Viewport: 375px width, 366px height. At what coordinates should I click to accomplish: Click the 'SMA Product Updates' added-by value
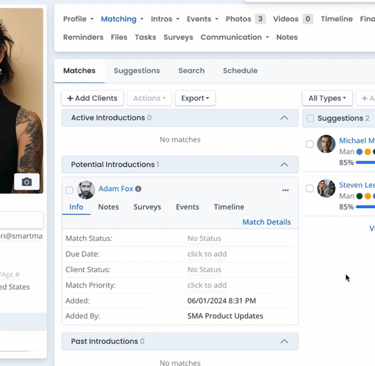(225, 316)
